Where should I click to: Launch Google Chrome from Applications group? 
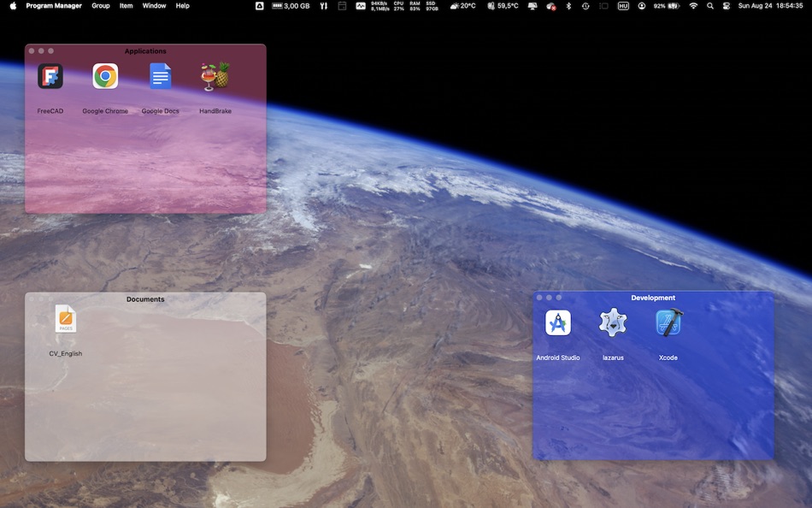[x=105, y=76]
